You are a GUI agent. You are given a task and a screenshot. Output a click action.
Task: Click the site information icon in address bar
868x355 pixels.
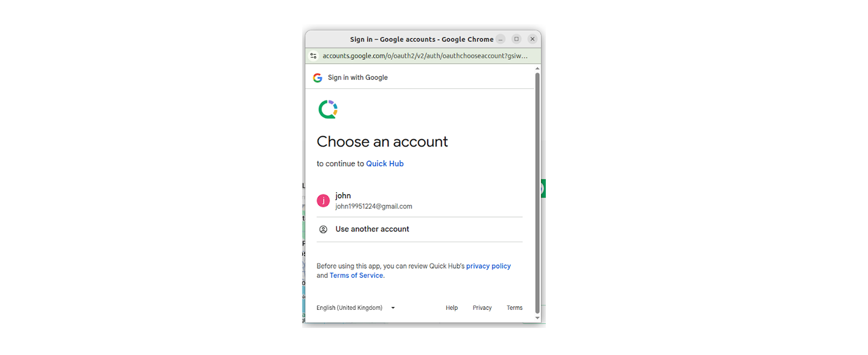313,56
